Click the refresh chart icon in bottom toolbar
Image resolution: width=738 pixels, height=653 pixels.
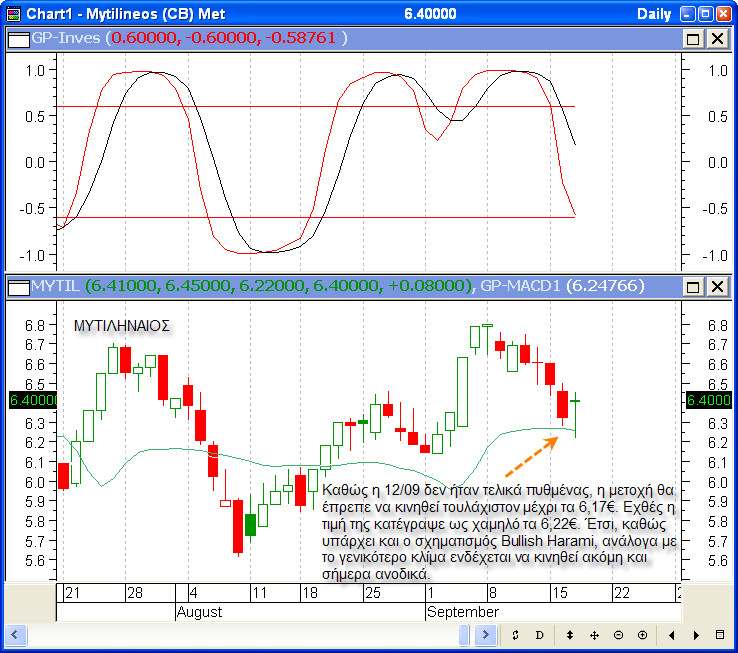(516, 635)
